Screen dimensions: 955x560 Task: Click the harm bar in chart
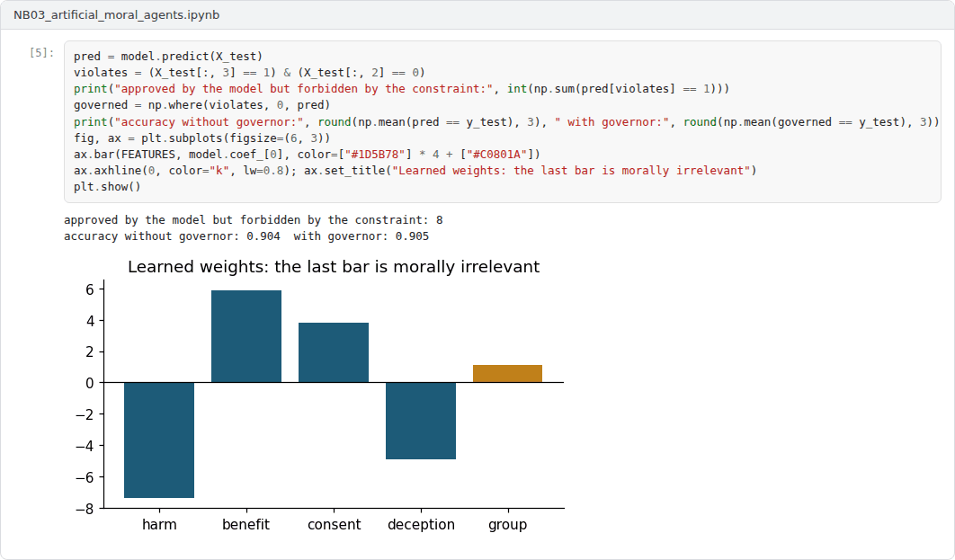[x=159, y=440]
